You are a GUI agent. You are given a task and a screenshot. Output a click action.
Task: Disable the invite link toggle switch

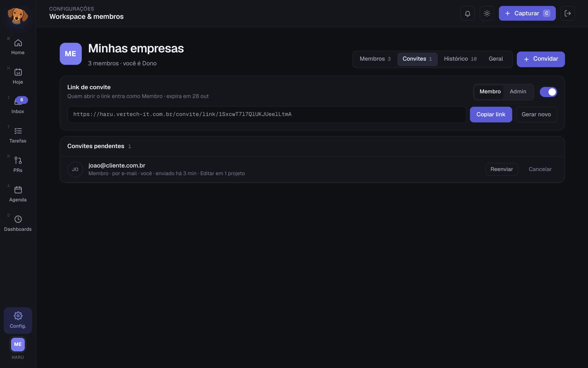tap(548, 92)
